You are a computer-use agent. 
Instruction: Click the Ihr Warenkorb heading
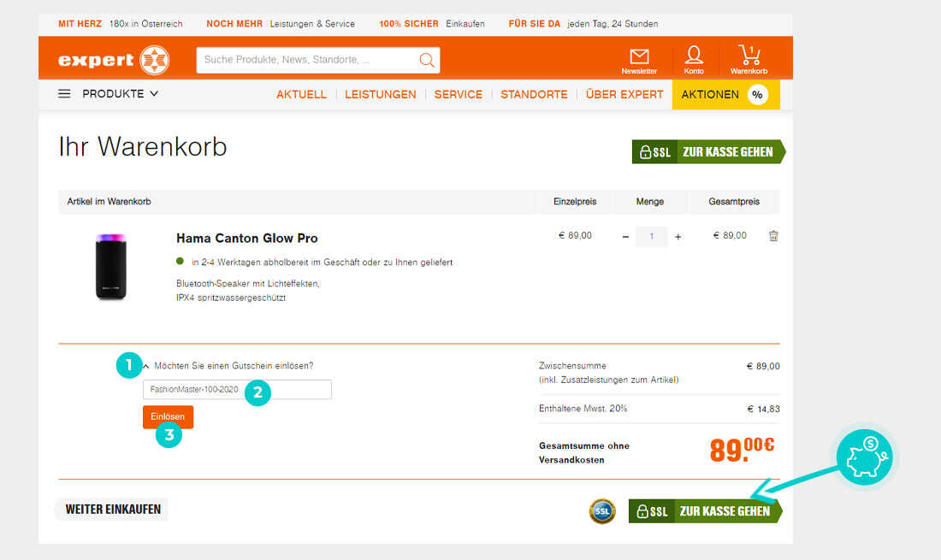(x=143, y=147)
